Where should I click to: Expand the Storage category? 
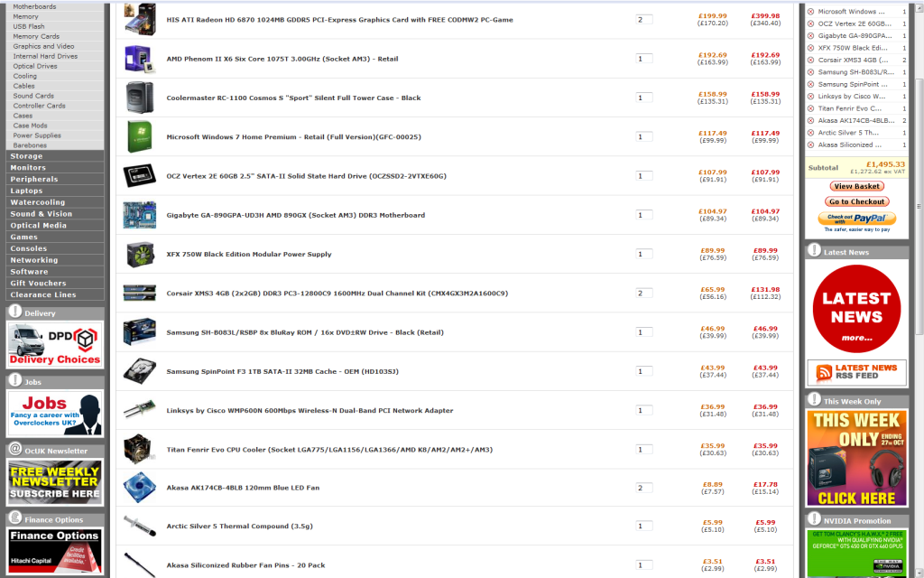[27, 156]
